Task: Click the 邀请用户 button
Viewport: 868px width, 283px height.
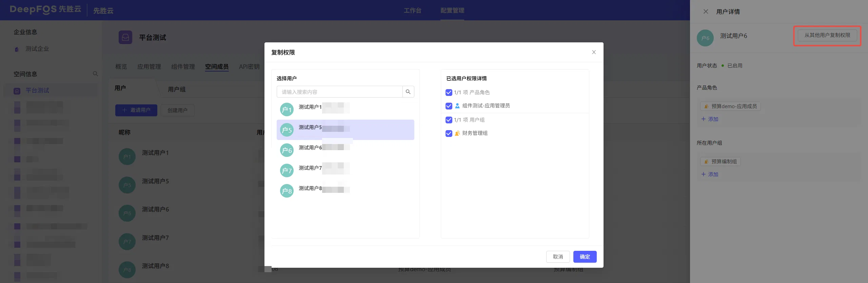Action: [x=136, y=110]
